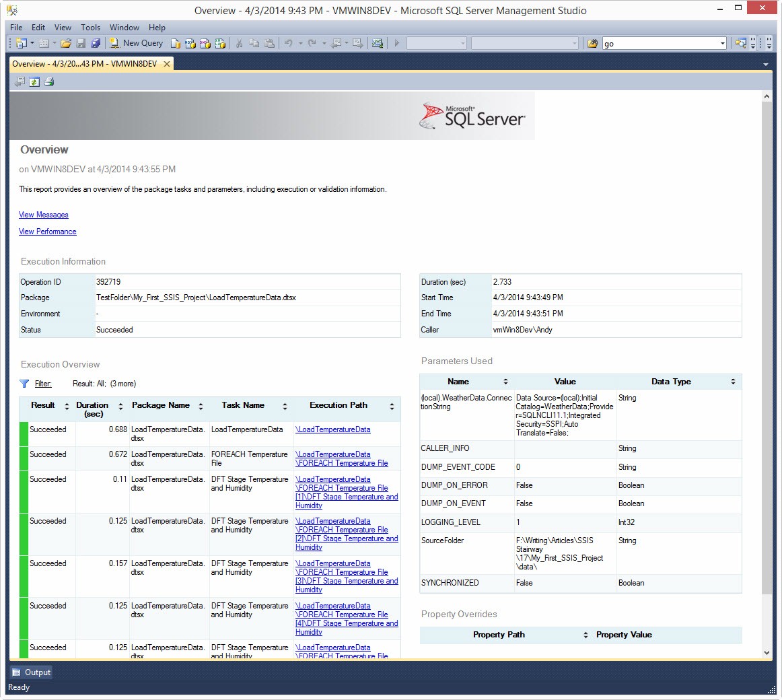Follow the View Messages link
782x700 pixels.
pyautogui.click(x=43, y=215)
